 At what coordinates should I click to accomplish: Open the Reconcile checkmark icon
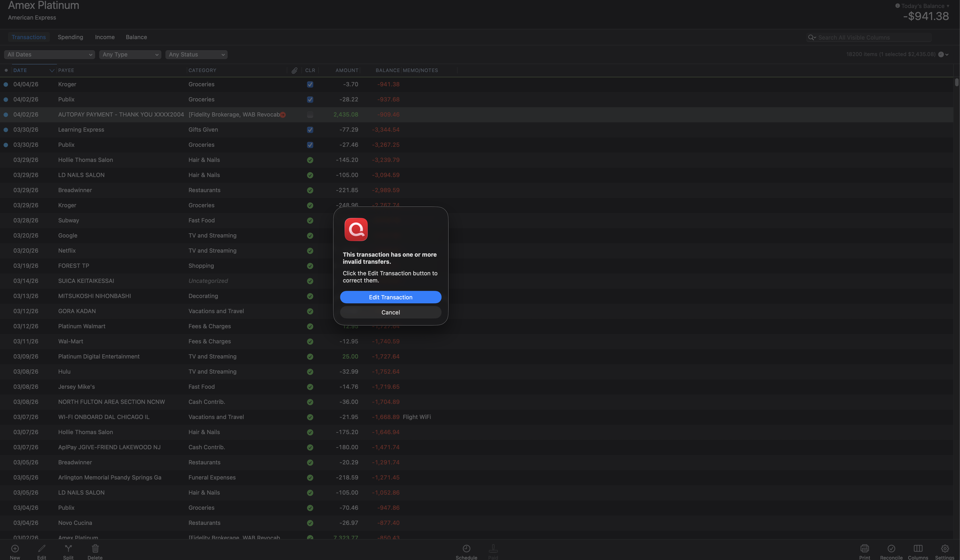891,549
